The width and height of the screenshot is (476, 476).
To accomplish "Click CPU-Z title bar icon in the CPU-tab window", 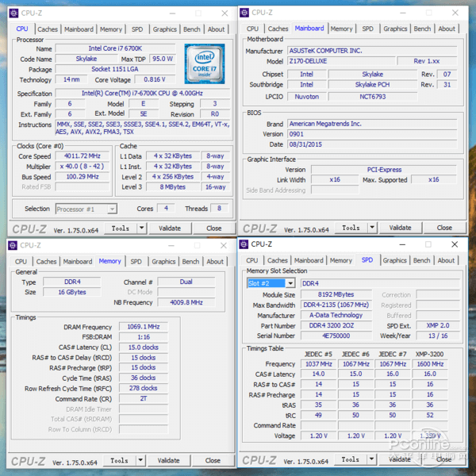I will coord(12,13).
